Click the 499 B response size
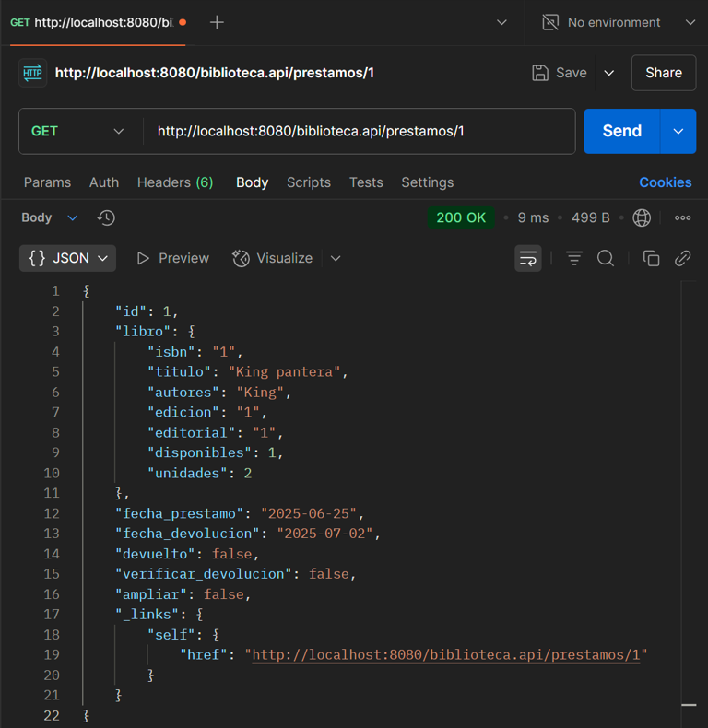 (591, 217)
